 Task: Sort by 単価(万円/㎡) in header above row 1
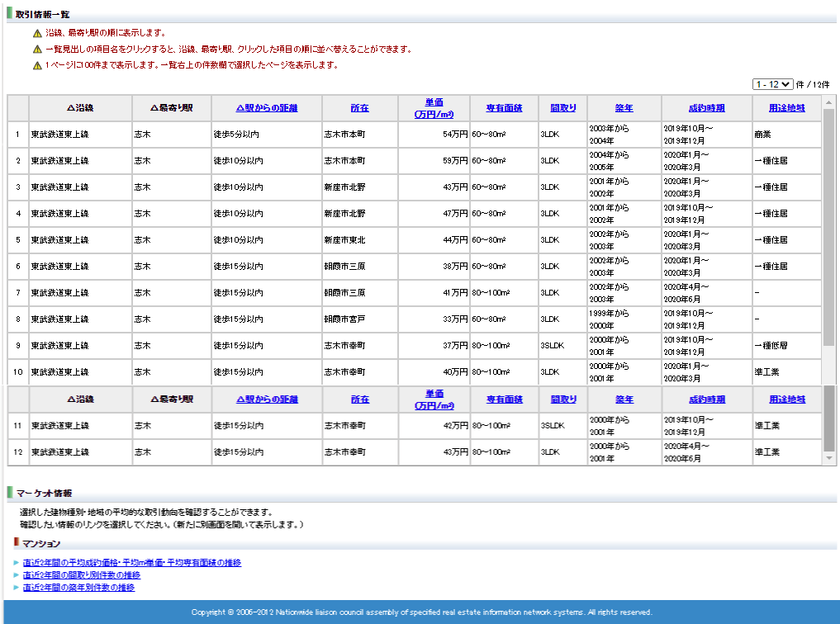(434, 107)
